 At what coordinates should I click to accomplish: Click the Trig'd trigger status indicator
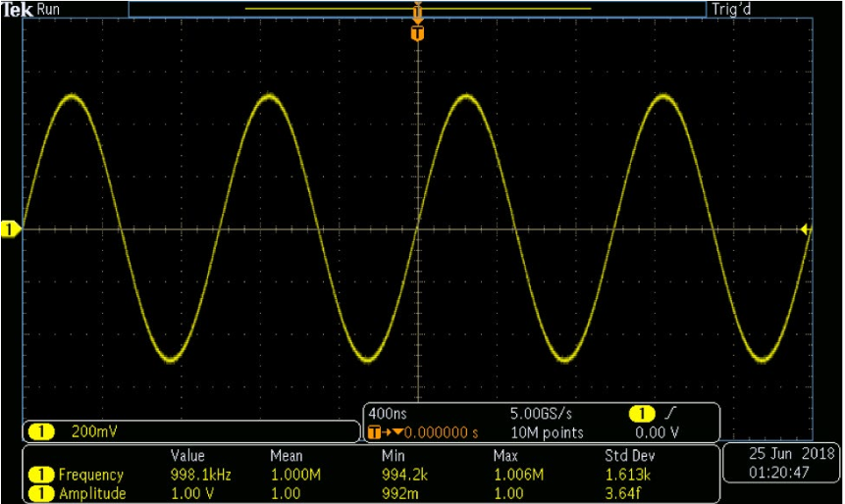731,9
